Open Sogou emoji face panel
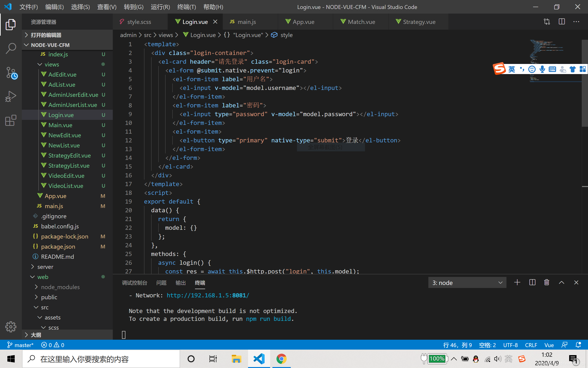Image resolution: width=588 pixels, height=368 pixels. 532,69
